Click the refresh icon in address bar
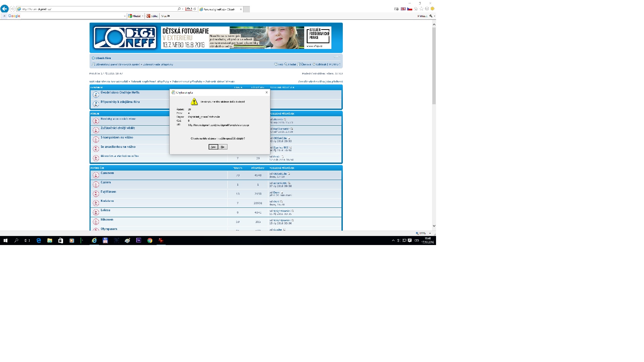 click(195, 9)
